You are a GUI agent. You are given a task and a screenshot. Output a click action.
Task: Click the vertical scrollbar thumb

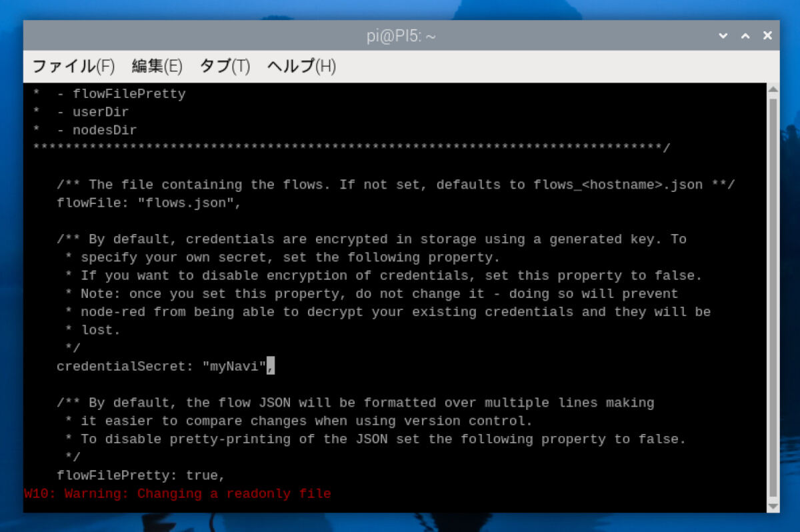click(773, 298)
